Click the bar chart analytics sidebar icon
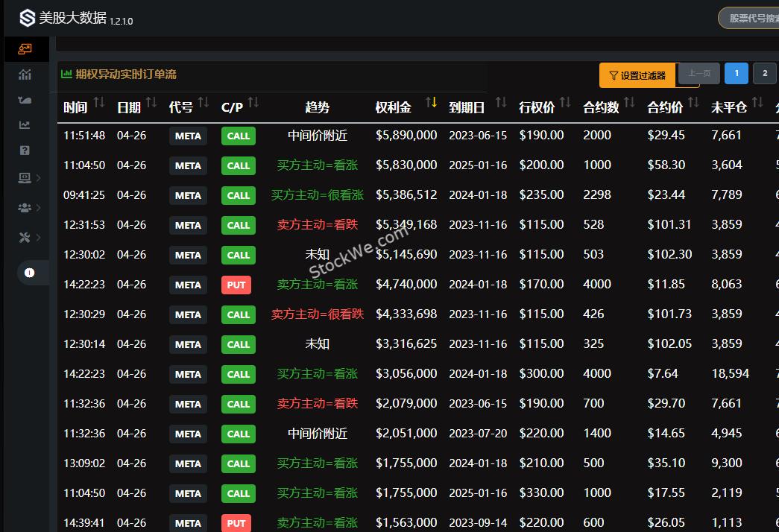The image size is (779, 532). tap(25, 75)
